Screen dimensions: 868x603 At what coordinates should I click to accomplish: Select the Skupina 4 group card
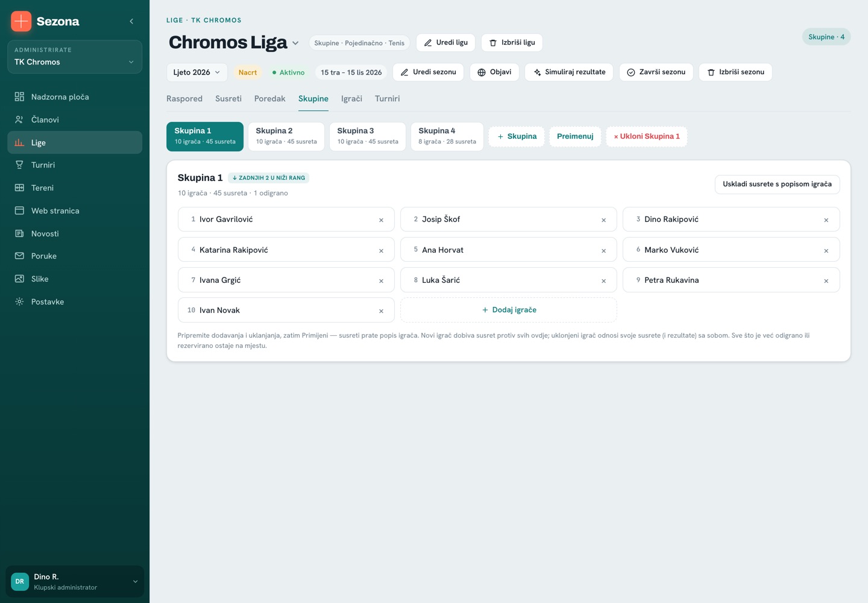click(447, 136)
